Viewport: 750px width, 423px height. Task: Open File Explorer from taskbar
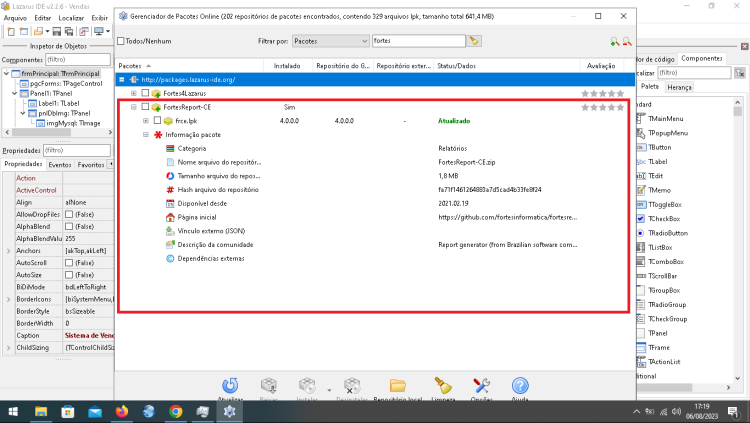coord(41,412)
